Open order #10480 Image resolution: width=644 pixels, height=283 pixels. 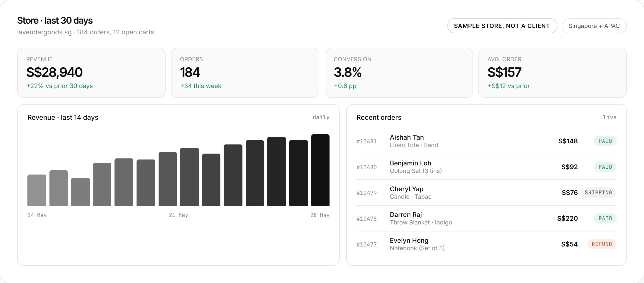coord(486,167)
